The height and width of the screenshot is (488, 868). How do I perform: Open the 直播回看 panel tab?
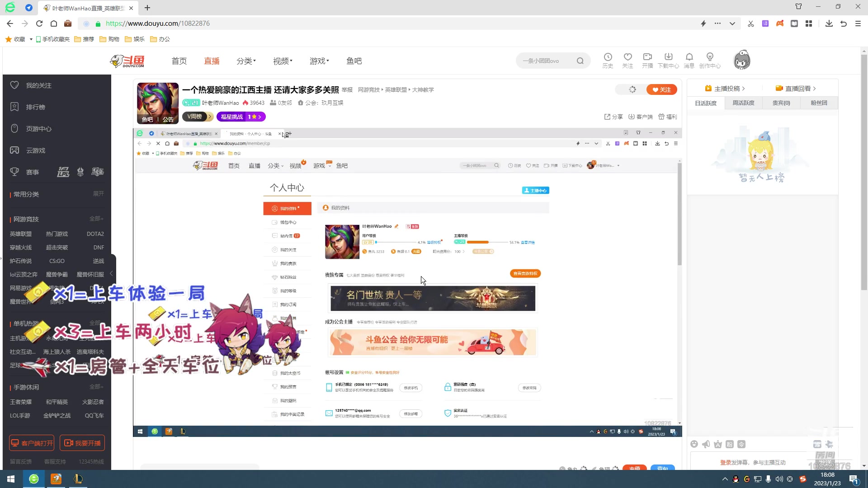point(796,89)
